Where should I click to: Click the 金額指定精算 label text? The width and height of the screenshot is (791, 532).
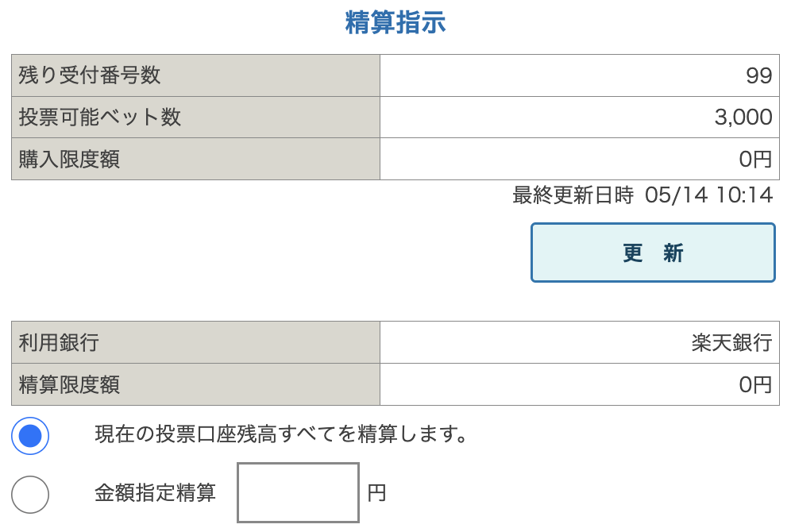[155, 493]
